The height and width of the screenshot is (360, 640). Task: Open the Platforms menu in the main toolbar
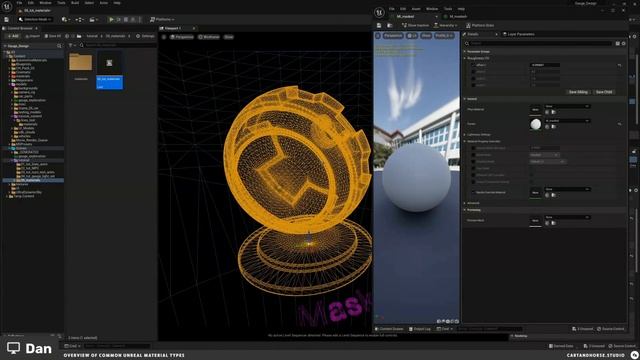162,19
